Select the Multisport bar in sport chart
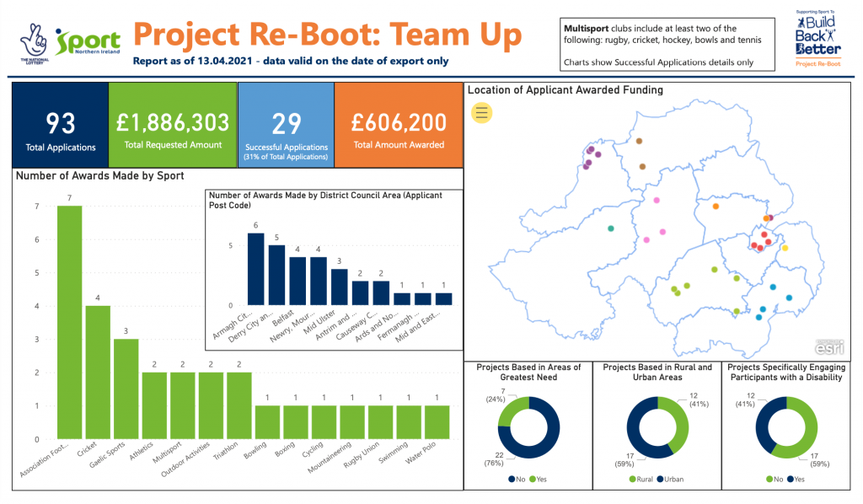 pyautogui.click(x=183, y=405)
